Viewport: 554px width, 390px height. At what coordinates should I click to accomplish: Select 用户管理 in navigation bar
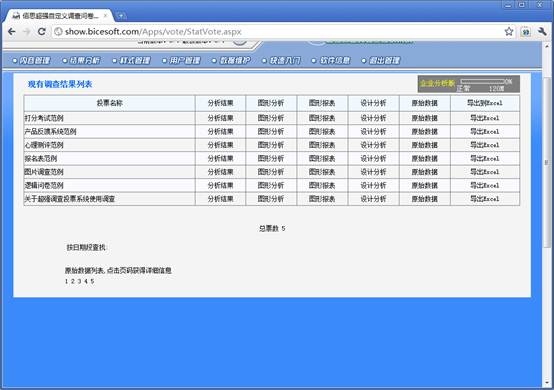tap(182, 60)
